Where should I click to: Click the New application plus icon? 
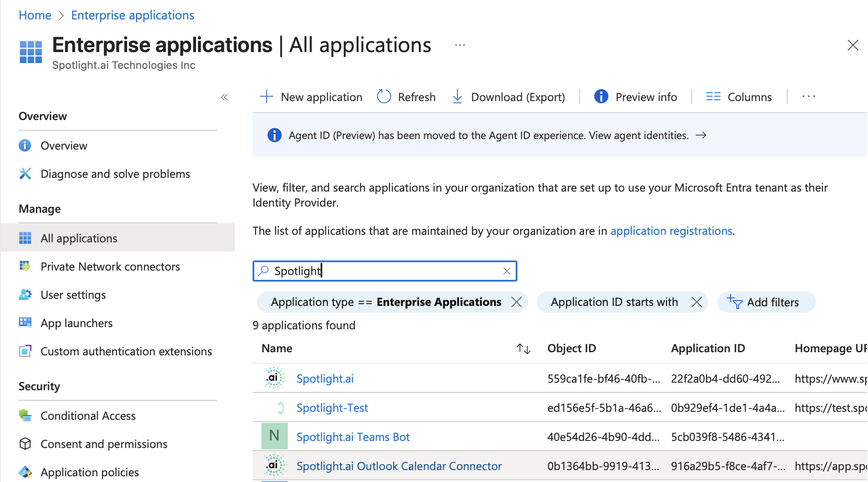[267, 97]
